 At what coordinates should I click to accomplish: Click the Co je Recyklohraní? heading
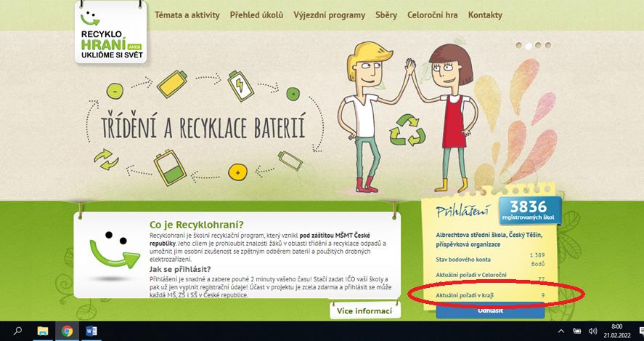197,225
